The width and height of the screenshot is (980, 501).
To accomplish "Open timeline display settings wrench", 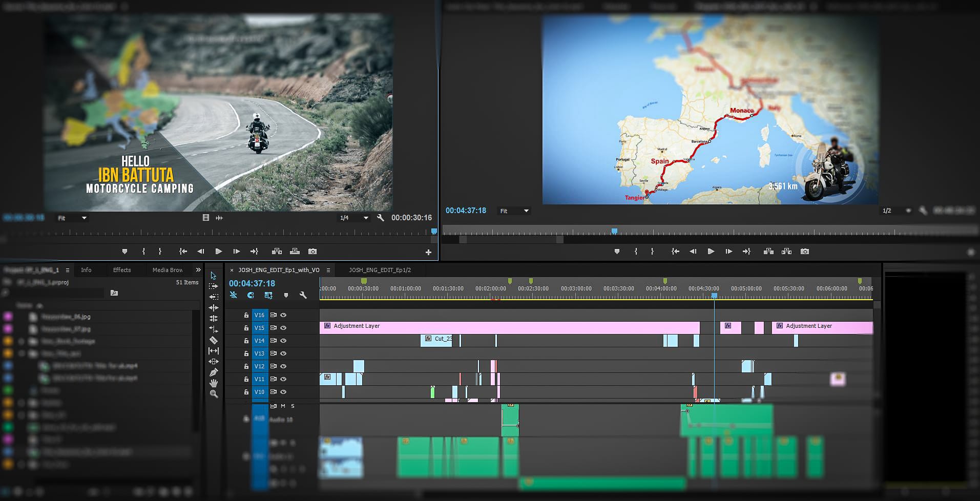I will [x=303, y=295].
